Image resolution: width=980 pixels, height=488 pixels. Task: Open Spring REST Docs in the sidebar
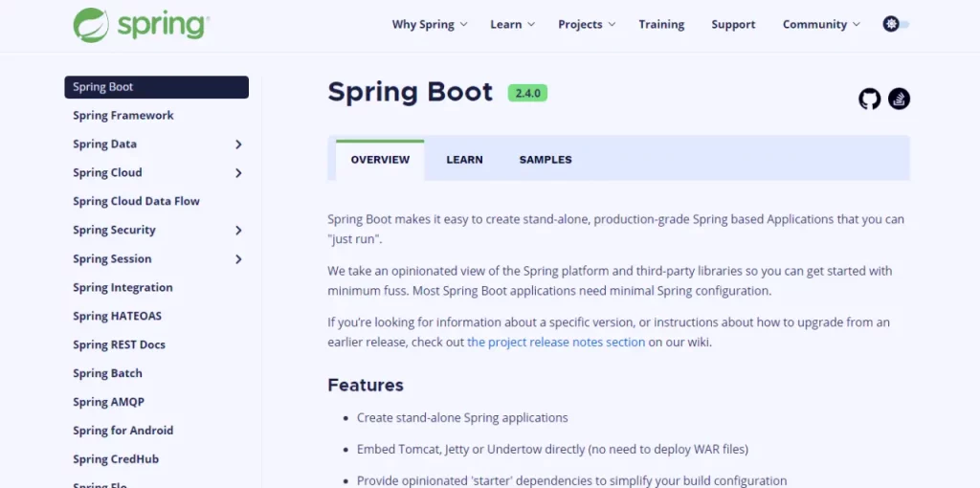[119, 344]
